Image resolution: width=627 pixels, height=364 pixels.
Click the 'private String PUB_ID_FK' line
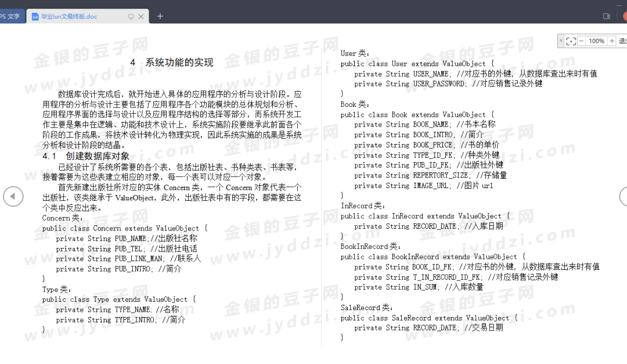point(428,165)
